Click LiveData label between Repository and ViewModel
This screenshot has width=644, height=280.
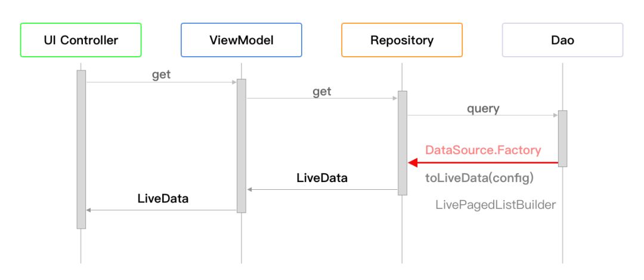pyautogui.click(x=322, y=178)
